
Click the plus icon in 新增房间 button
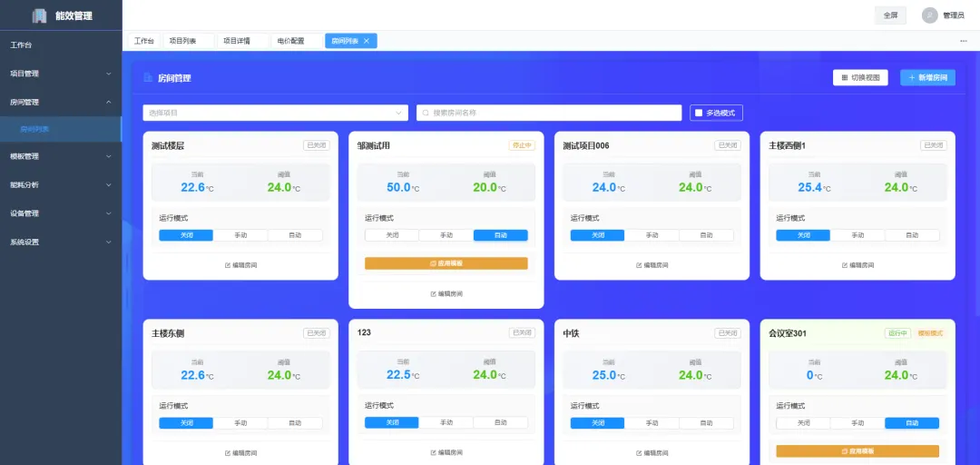[x=912, y=77]
